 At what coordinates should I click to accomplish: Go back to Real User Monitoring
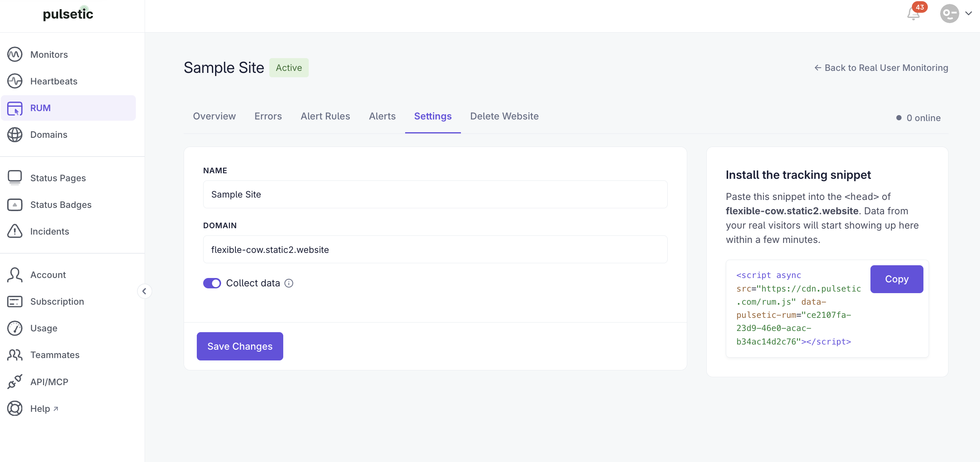pos(881,68)
